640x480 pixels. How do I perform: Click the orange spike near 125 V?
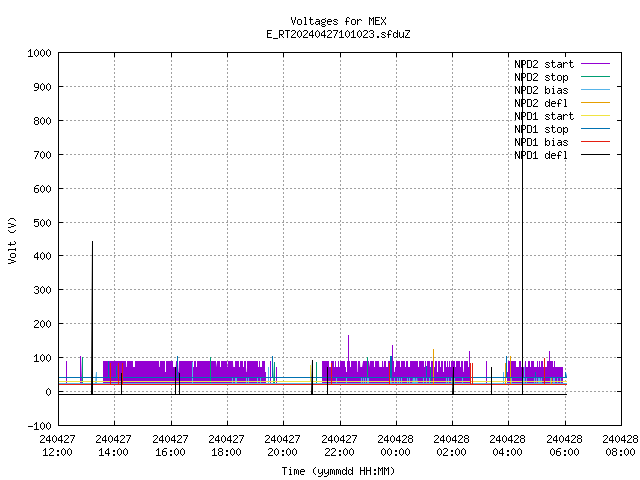click(433, 354)
